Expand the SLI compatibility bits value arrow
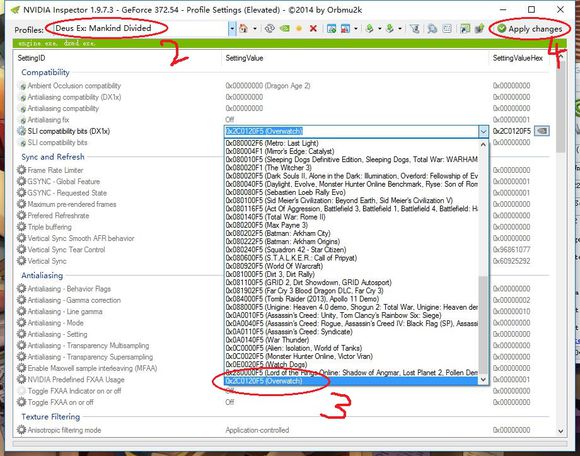The height and width of the screenshot is (456, 580). pos(483,131)
